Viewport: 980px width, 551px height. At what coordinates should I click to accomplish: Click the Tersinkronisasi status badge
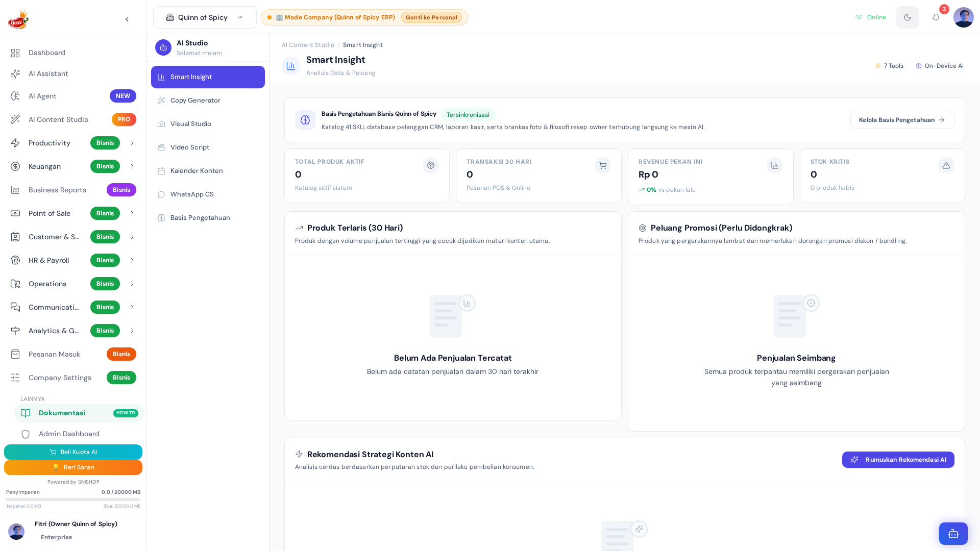coord(468,115)
